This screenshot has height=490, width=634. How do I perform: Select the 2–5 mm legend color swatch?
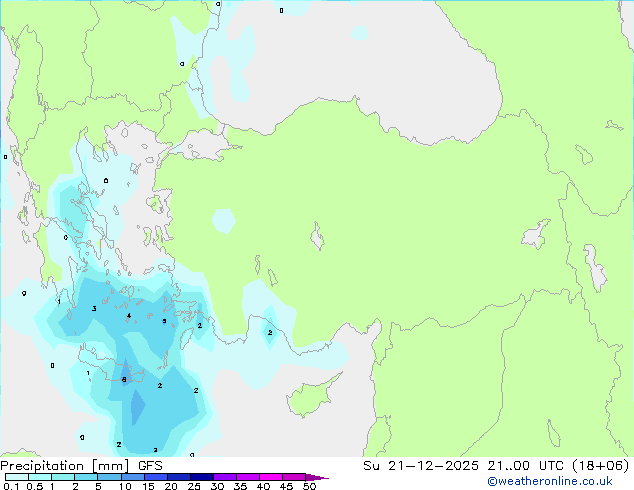86,477
